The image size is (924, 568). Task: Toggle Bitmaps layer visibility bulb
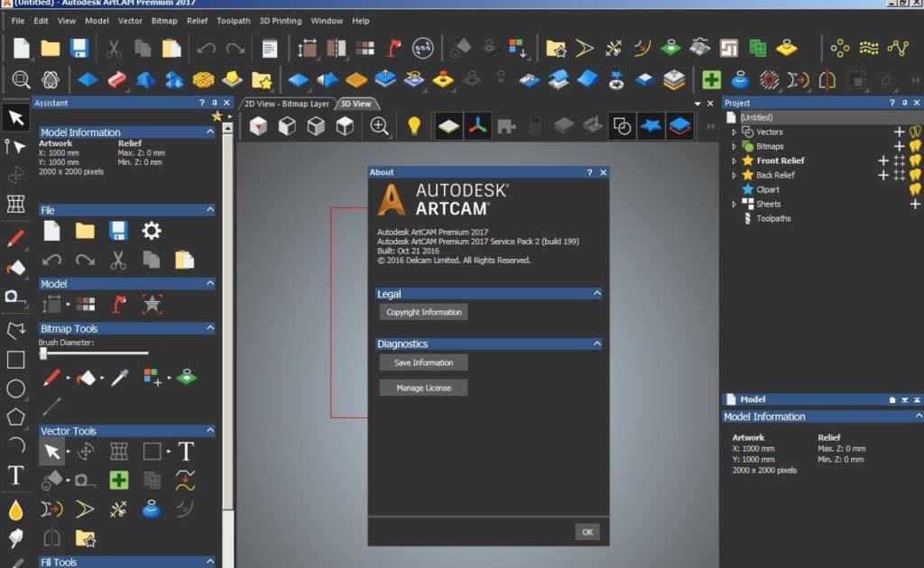915,146
